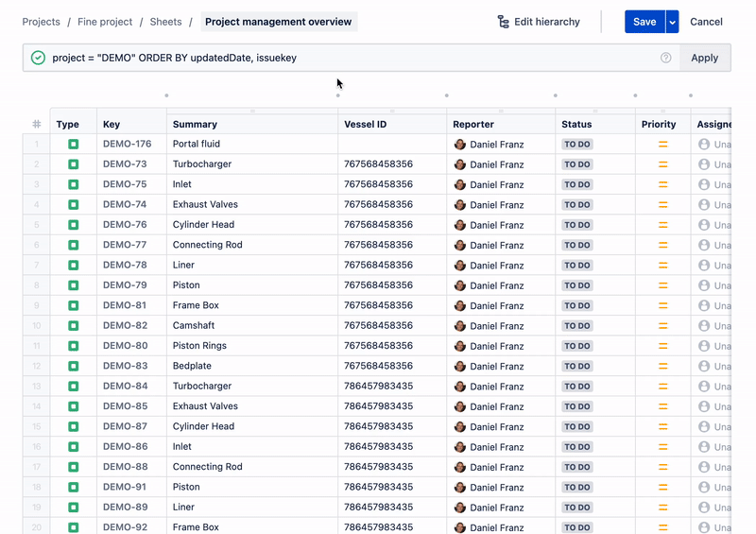Click the Edit hierarchy tree icon
The image size is (756, 534).
click(x=503, y=22)
